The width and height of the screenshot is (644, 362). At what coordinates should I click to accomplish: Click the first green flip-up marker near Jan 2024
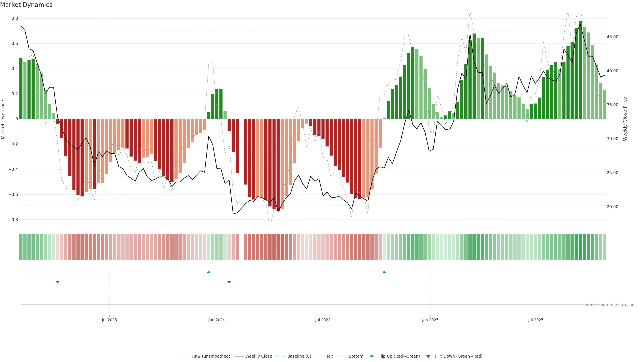tap(209, 272)
